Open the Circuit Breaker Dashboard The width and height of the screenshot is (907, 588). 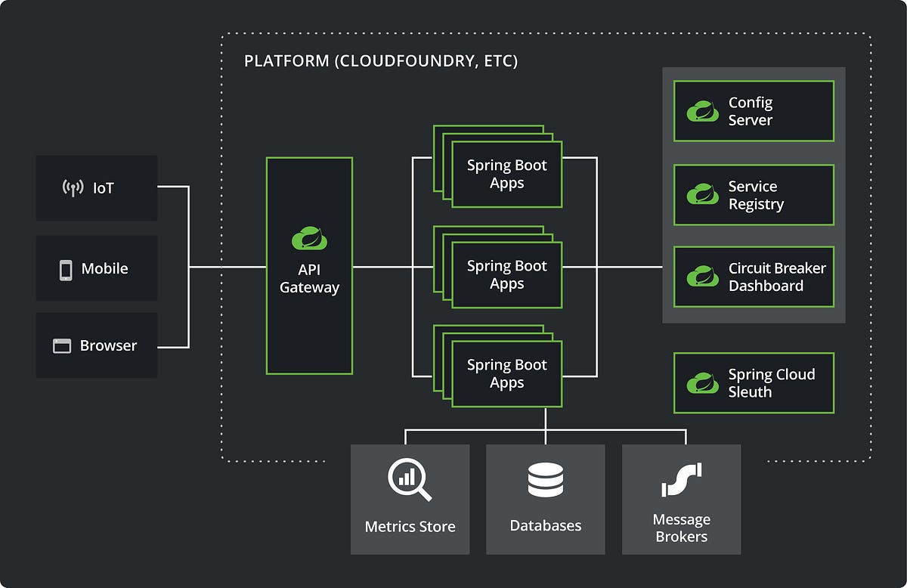pos(753,277)
